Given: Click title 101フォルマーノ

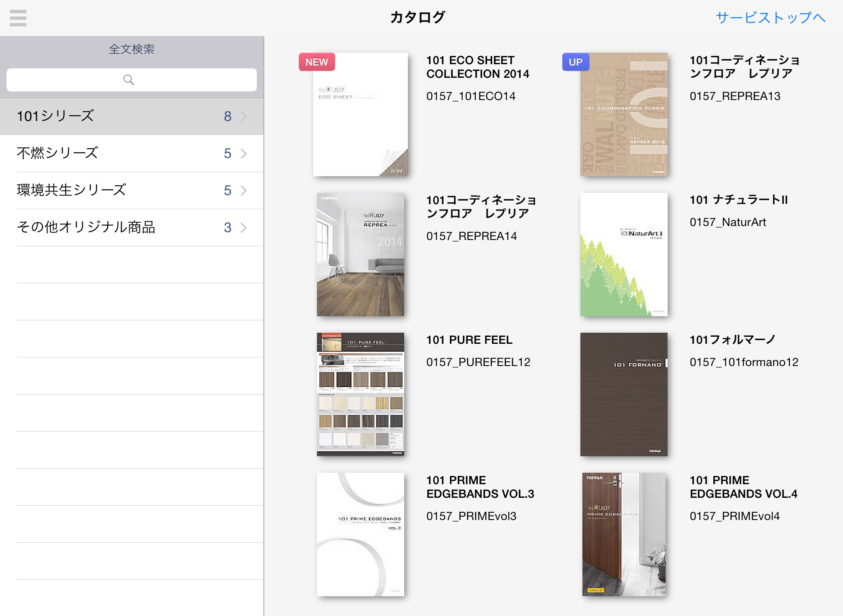Looking at the screenshot, I should (x=733, y=340).
